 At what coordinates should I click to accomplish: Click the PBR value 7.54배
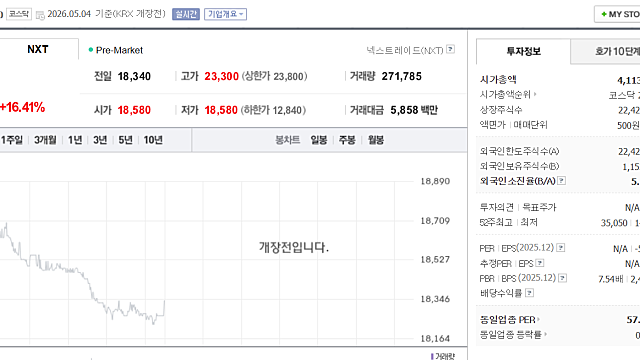(x=611, y=279)
